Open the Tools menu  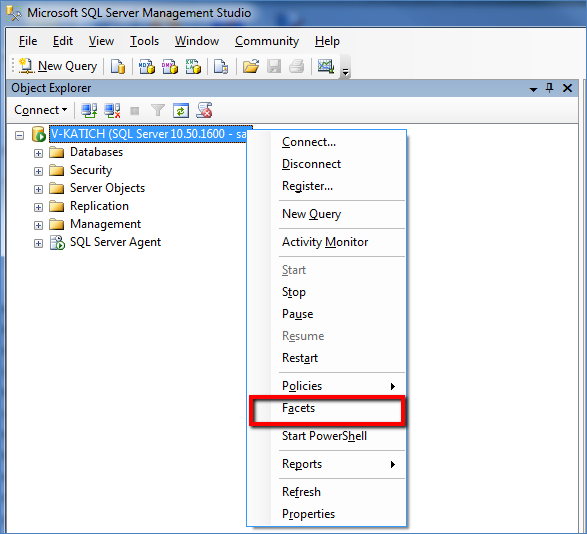pos(144,41)
